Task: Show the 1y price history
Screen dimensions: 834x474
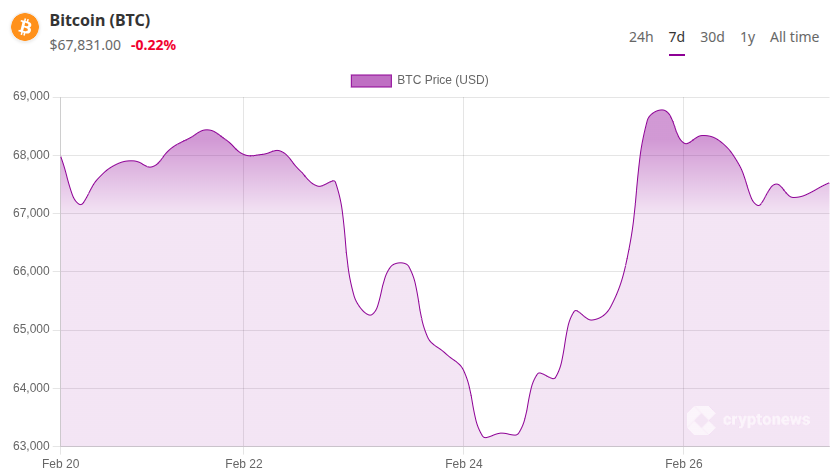Action: 747,37
